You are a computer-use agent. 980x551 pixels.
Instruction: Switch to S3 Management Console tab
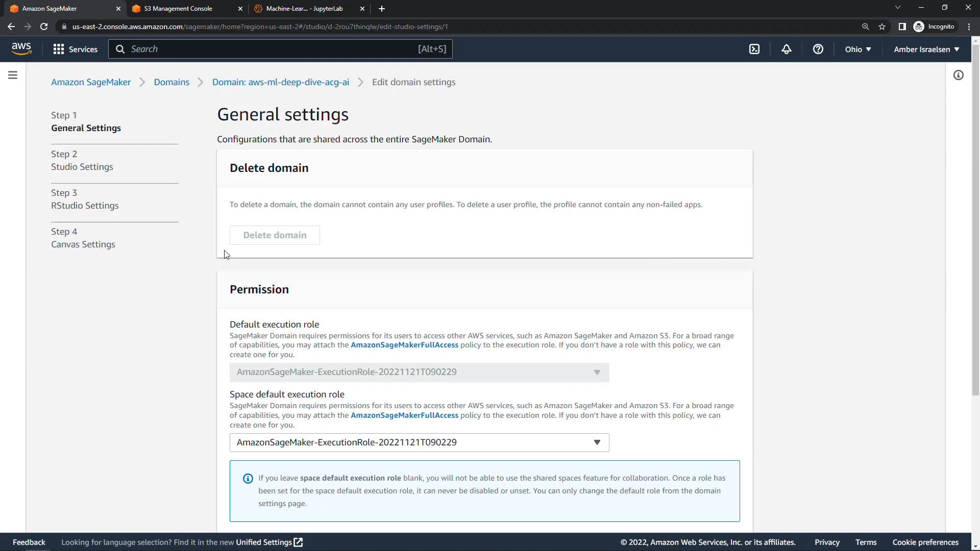178,9
